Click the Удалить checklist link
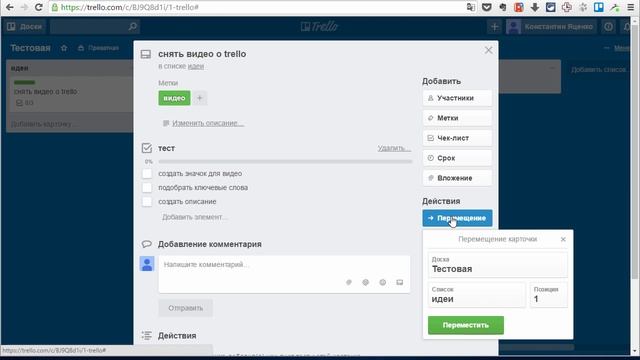 click(394, 148)
